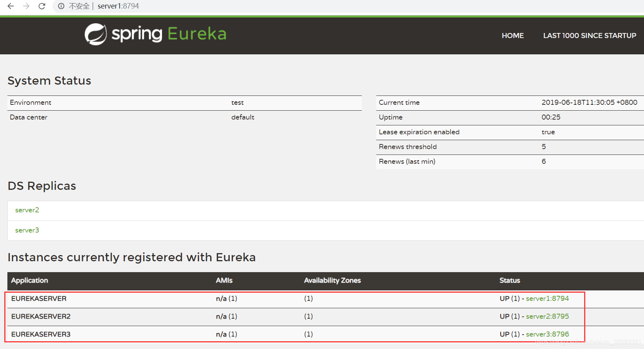Viewport: 644px width, 349px height.
Task: Click the Availability Zones column header
Action: pos(332,280)
